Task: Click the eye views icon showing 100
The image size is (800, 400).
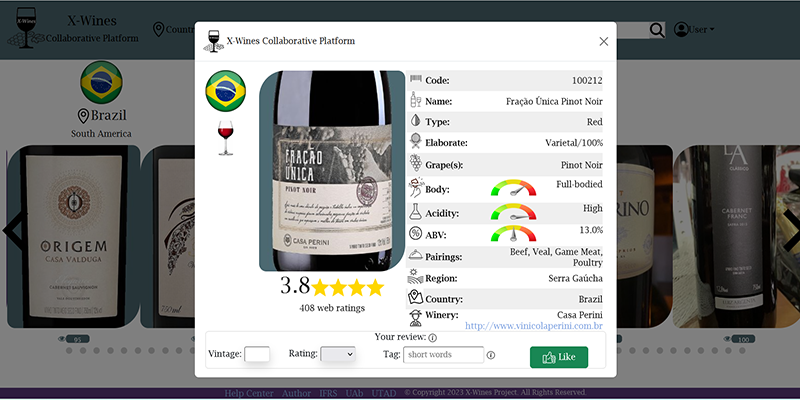Action: (x=728, y=339)
